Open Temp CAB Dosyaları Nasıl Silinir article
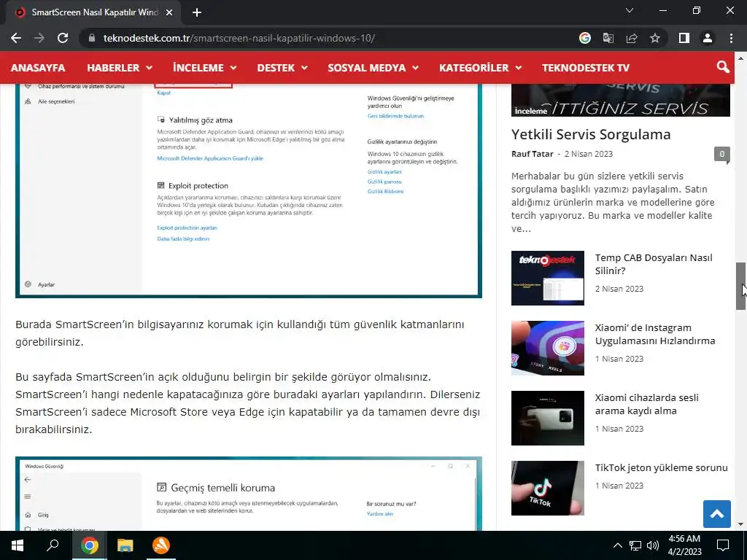The width and height of the screenshot is (747, 560). (654, 264)
